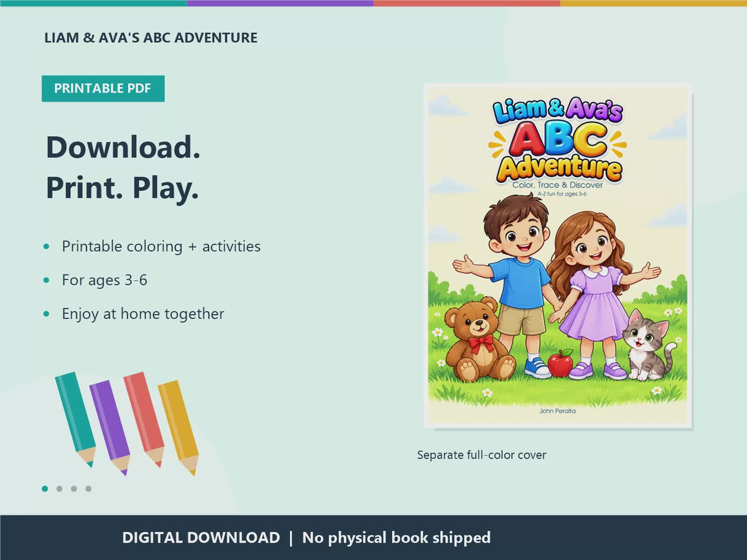Click author name "John Peralta" on cover
Image resolution: width=747 pixels, height=560 pixels.
[x=557, y=411]
